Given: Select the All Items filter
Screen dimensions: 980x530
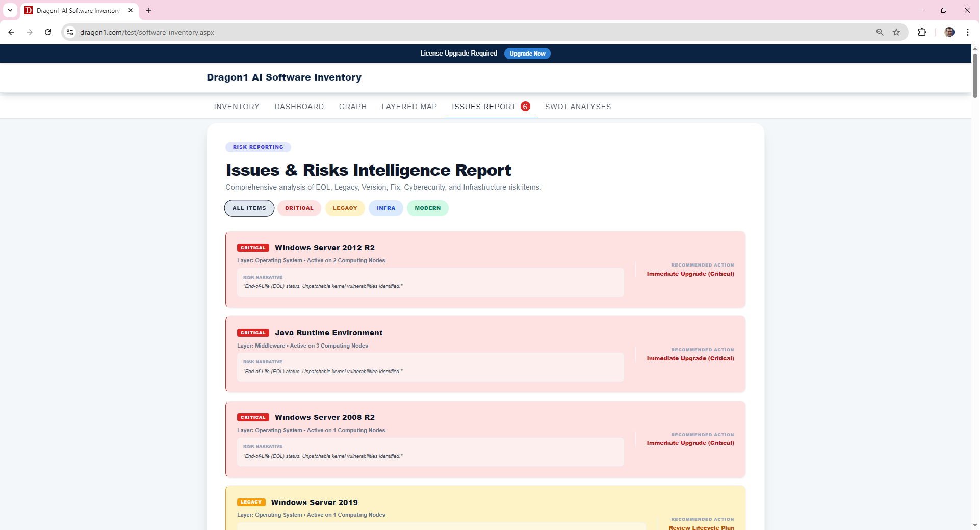Looking at the screenshot, I should (x=249, y=208).
